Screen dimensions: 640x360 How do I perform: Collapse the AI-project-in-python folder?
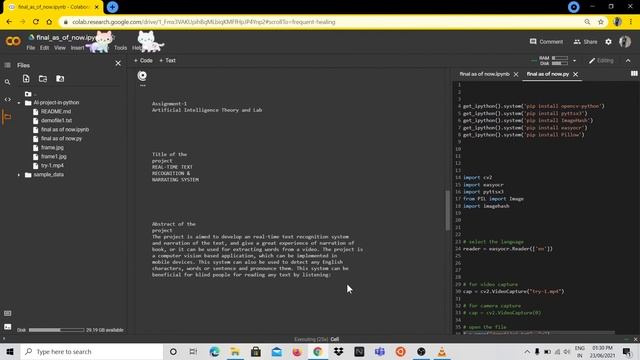click(x=19, y=103)
